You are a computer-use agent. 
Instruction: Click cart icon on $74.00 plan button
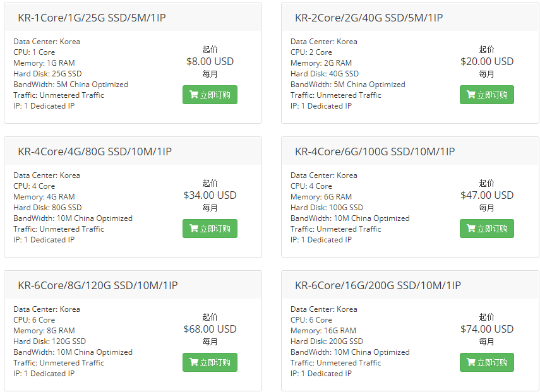[x=471, y=362]
